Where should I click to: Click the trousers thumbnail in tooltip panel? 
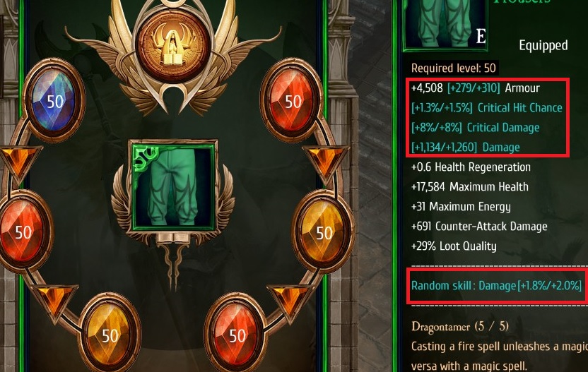[445, 24]
